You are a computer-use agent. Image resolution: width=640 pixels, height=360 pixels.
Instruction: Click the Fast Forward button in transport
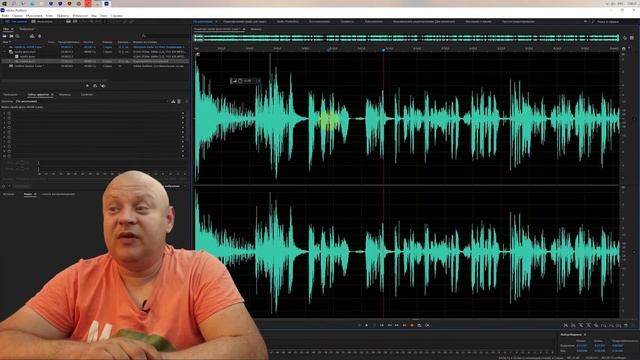[x=397, y=325]
